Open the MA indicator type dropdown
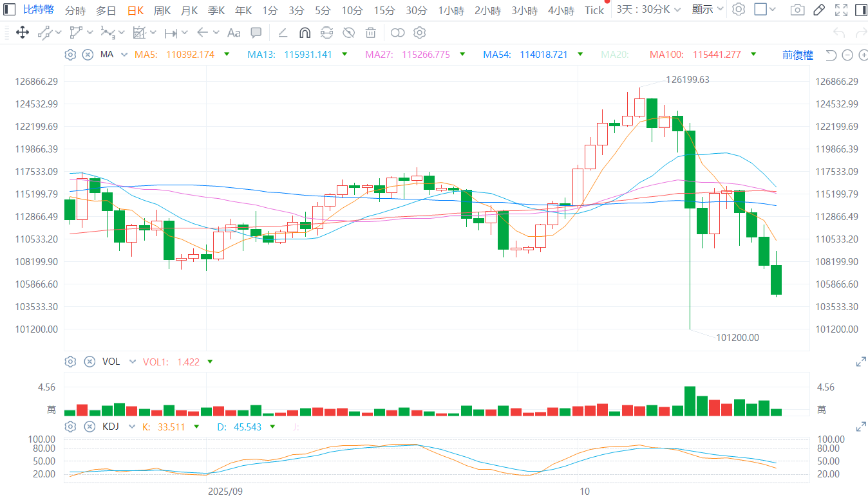This screenshot has width=868, height=498. pos(124,55)
